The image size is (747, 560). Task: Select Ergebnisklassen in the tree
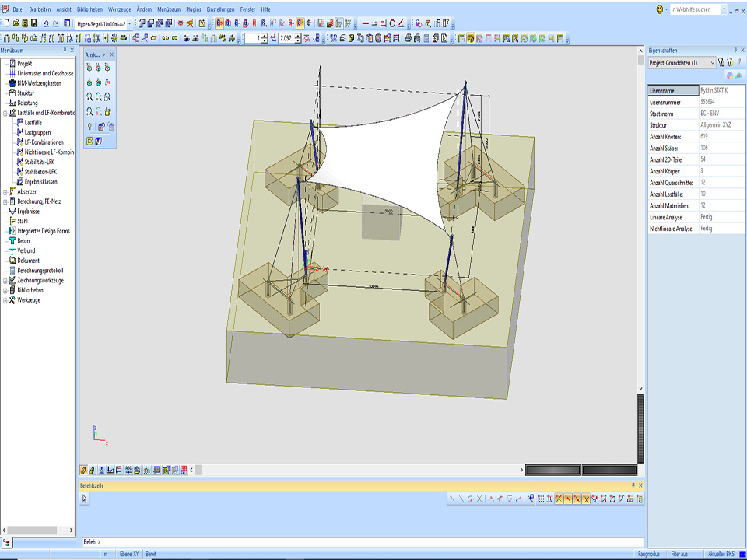point(40,182)
